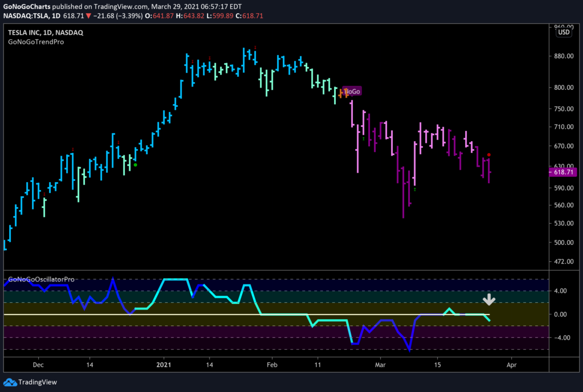Image resolution: width=583 pixels, height=392 pixels.
Task: Click the red dot above the latest bar
Action: click(x=489, y=155)
